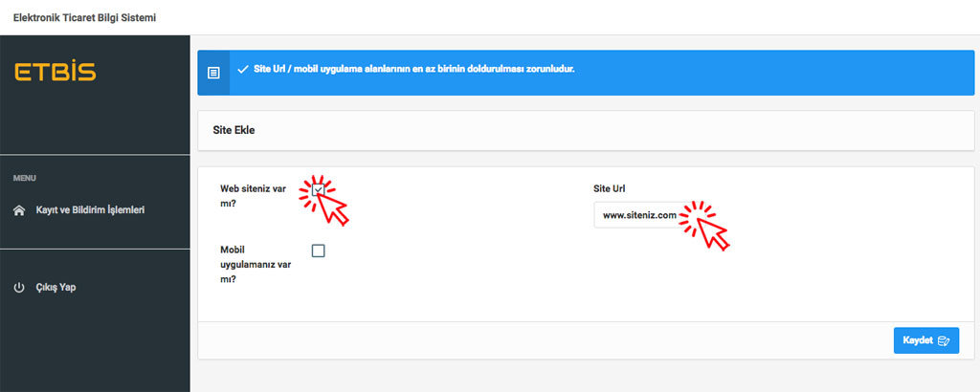
Task: Open Kayıt ve Bildirim İşlemleri menu item
Action: (x=90, y=209)
